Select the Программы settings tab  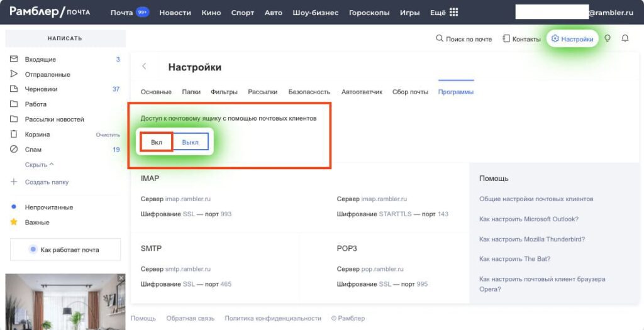(456, 92)
